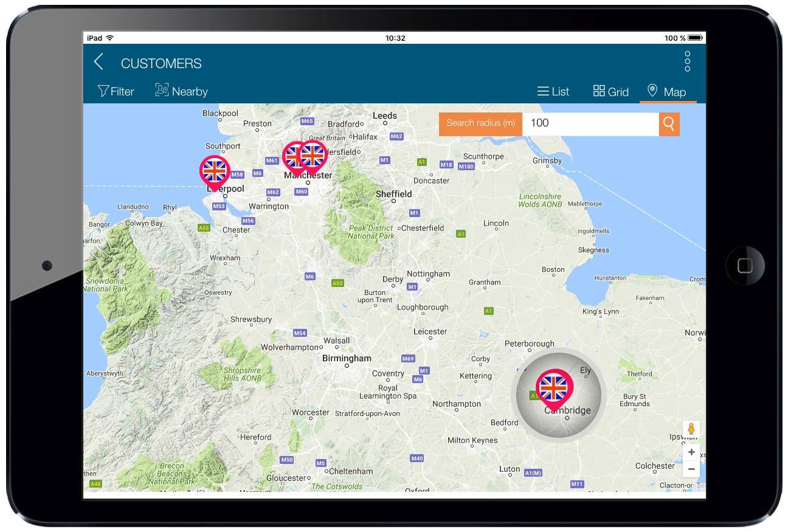Open the Filter option
788x532 pixels.
pos(116,91)
